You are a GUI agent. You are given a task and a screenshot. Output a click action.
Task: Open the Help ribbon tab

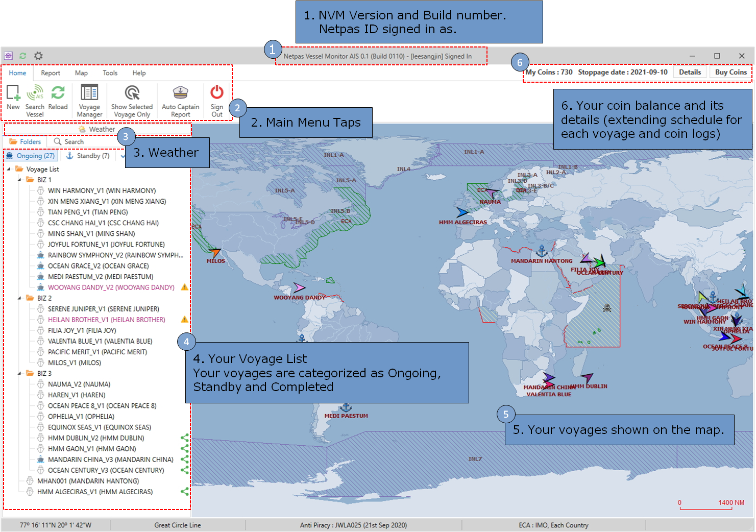[x=139, y=73]
